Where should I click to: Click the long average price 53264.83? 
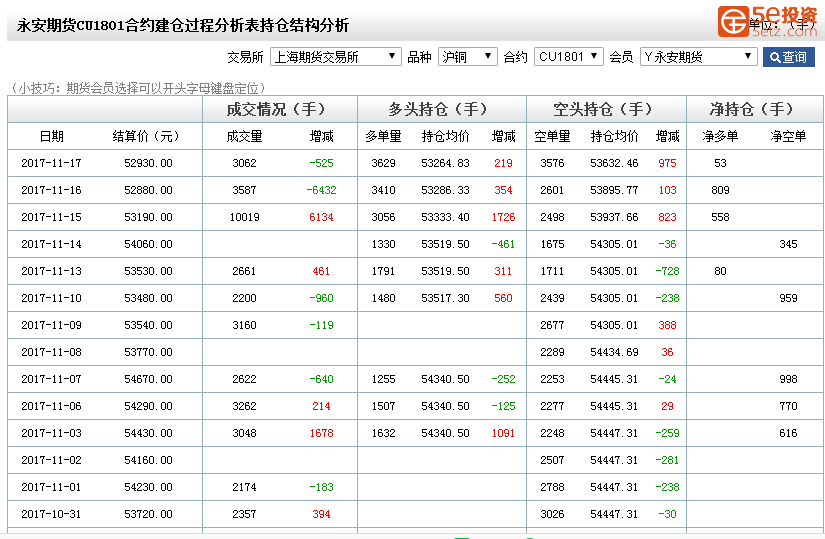click(445, 163)
